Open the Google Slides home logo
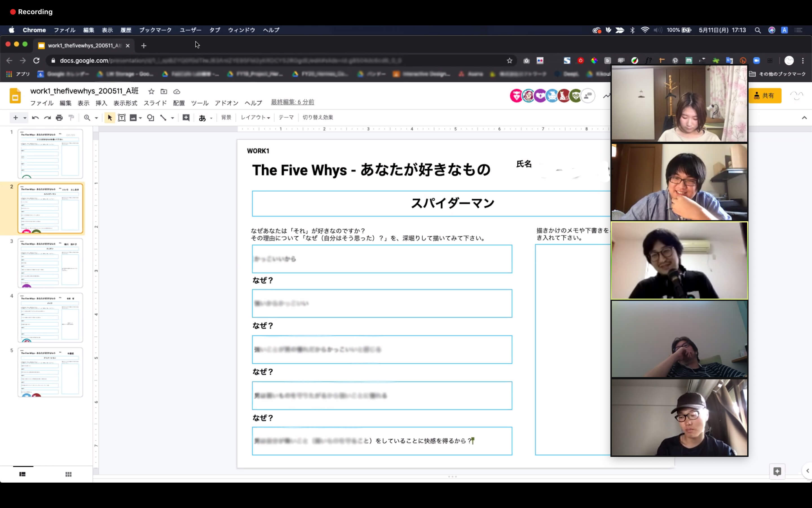 tap(15, 96)
